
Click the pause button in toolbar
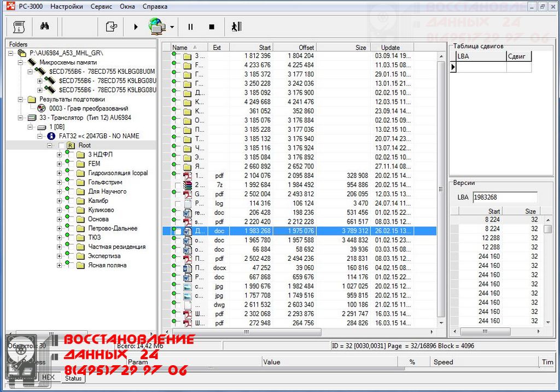190,26
